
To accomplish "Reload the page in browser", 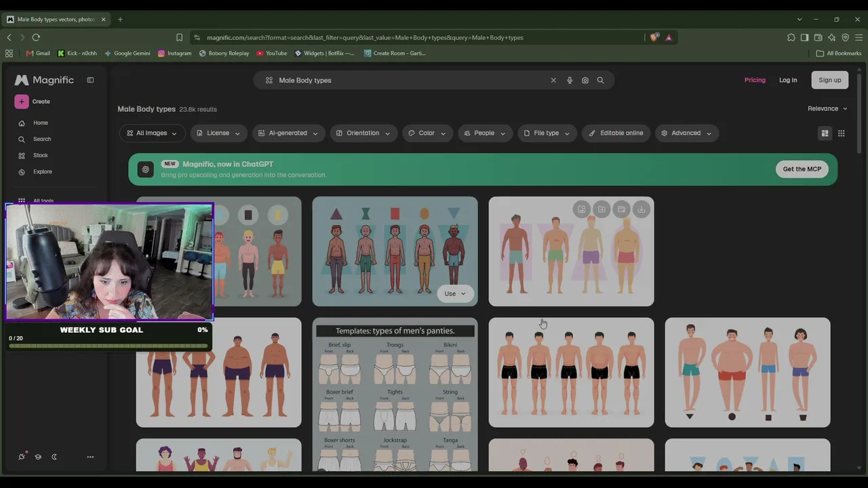I will click(x=36, y=37).
